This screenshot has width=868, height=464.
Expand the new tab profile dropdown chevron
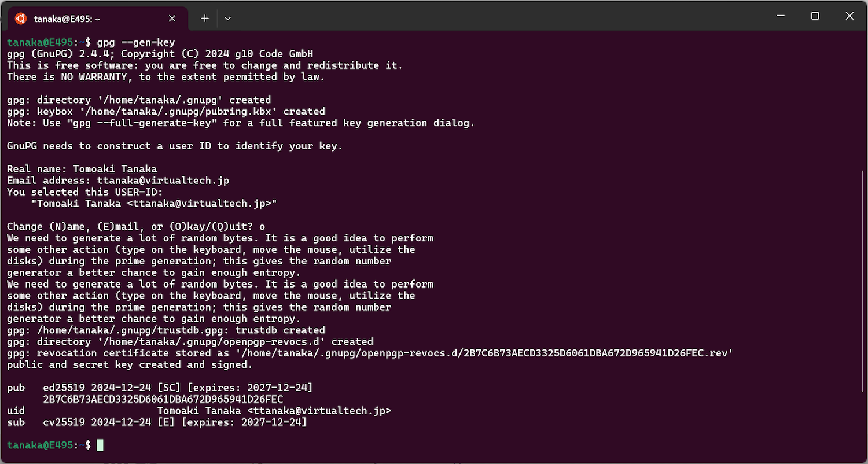tap(228, 19)
